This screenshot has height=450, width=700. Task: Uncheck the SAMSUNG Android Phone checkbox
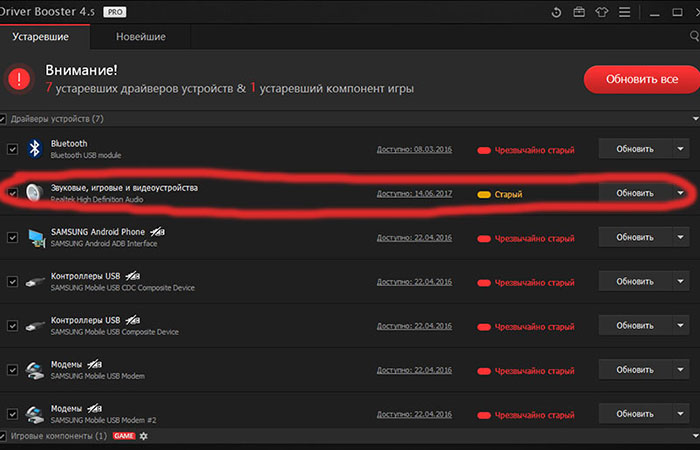(12, 237)
